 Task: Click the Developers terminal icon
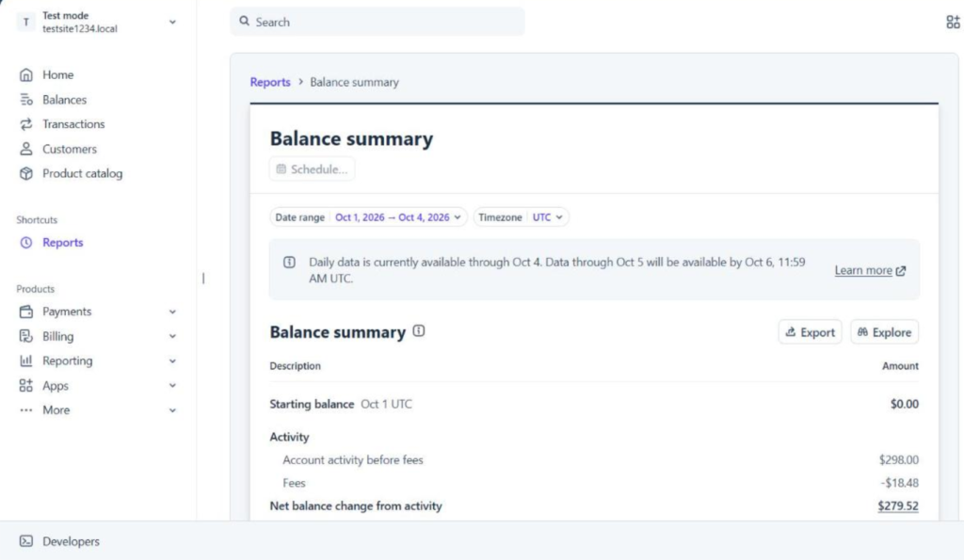(x=25, y=541)
